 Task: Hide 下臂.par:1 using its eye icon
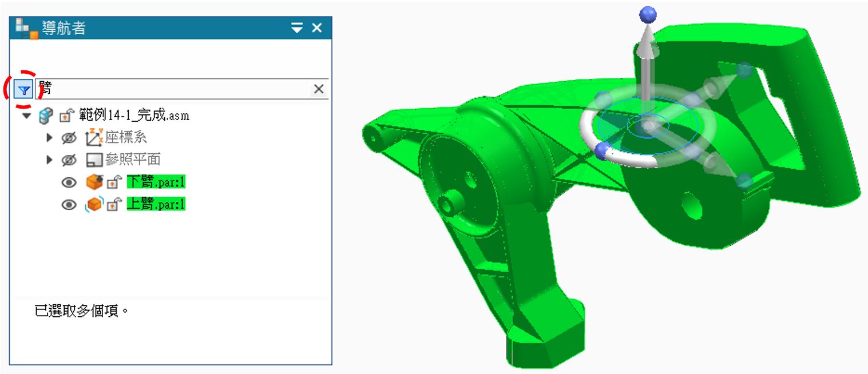point(69,182)
